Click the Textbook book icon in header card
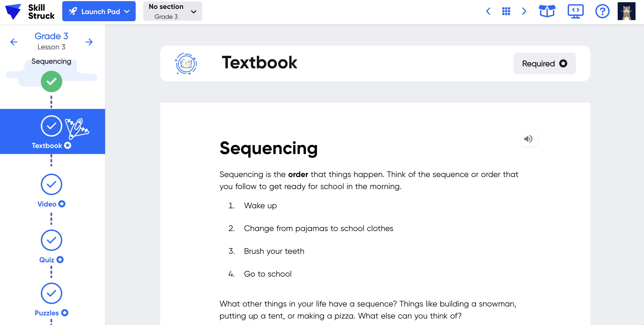The image size is (644, 325). click(x=186, y=63)
